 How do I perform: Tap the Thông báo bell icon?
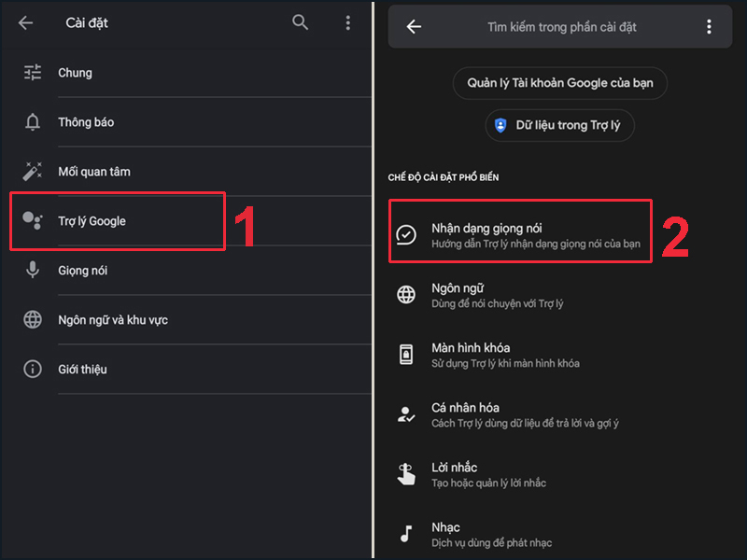click(x=33, y=122)
